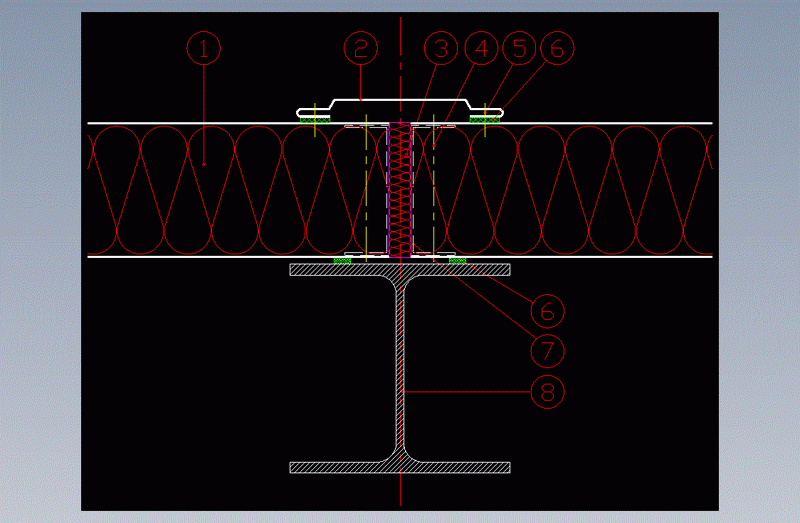Click the red cross-hatched central spacer
This screenshot has height=523, width=800.
coord(400,190)
